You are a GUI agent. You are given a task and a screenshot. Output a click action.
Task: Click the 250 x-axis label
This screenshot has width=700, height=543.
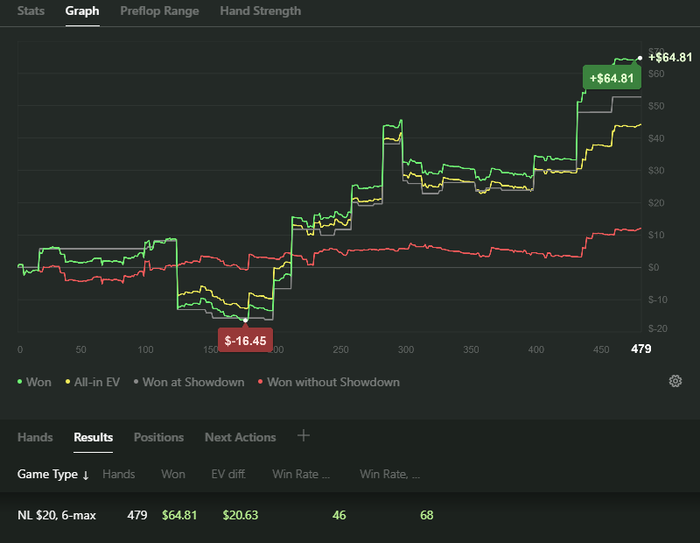341,349
